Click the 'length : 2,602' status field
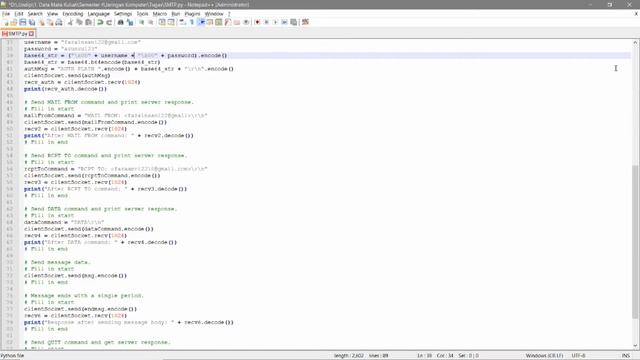The width and height of the screenshot is (640, 360). point(349,356)
